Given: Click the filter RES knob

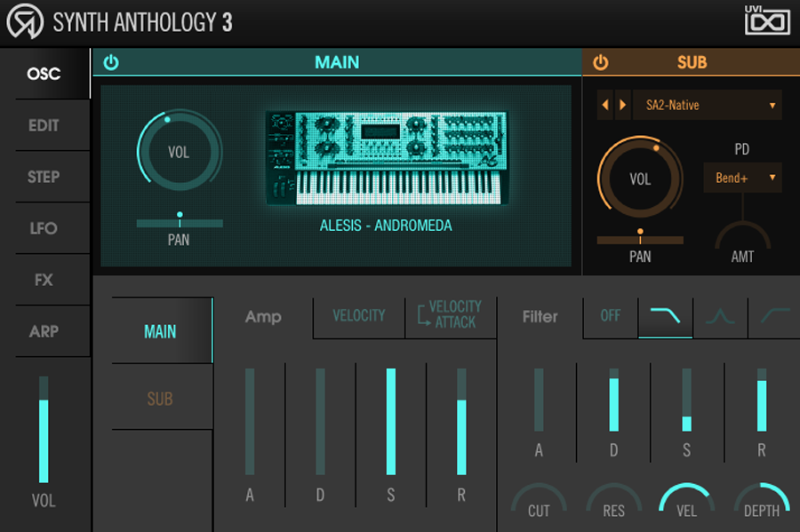Looking at the screenshot, I should tap(613, 502).
